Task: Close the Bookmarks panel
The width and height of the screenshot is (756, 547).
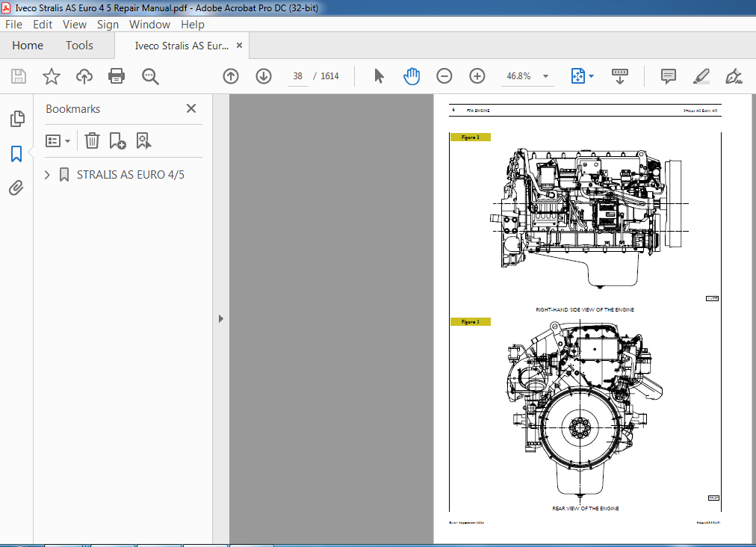Action: (191, 108)
